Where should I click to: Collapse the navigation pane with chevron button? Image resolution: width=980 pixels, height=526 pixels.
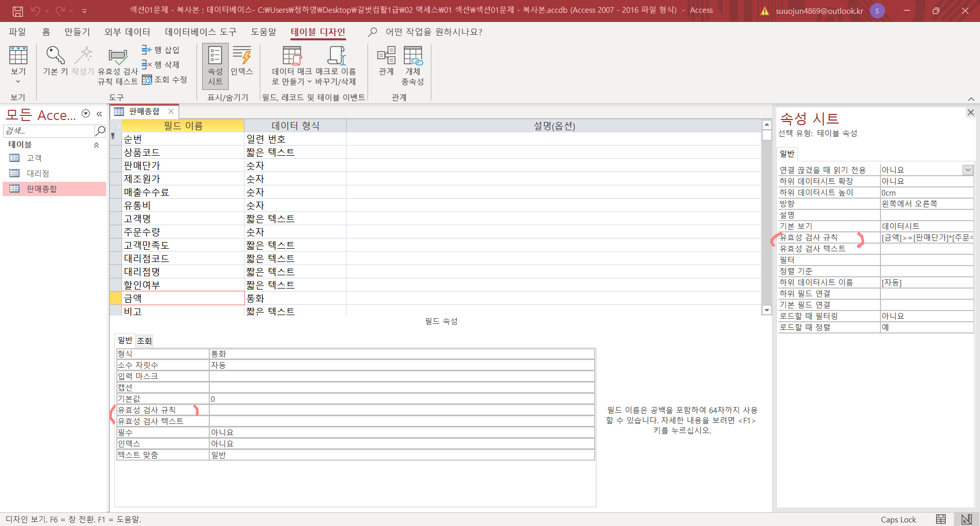[100, 114]
